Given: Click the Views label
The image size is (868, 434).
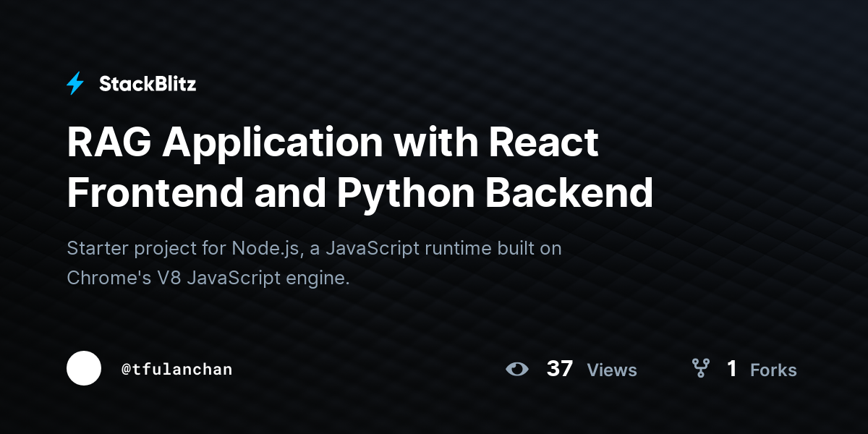Looking at the screenshot, I should (612, 370).
